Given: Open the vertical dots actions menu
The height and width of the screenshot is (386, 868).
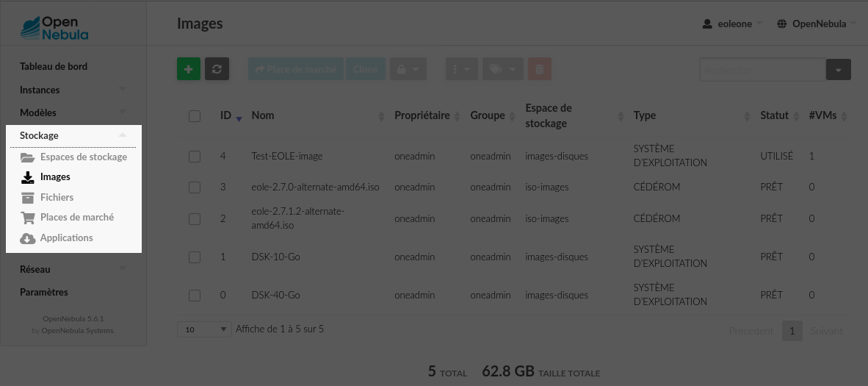Looking at the screenshot, I should point(462,69).
